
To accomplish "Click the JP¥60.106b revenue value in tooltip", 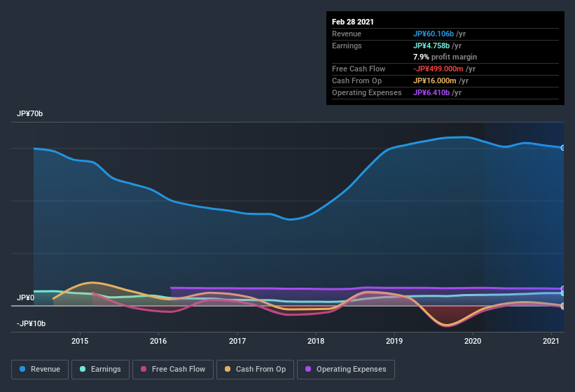I will tap(434, 34).
